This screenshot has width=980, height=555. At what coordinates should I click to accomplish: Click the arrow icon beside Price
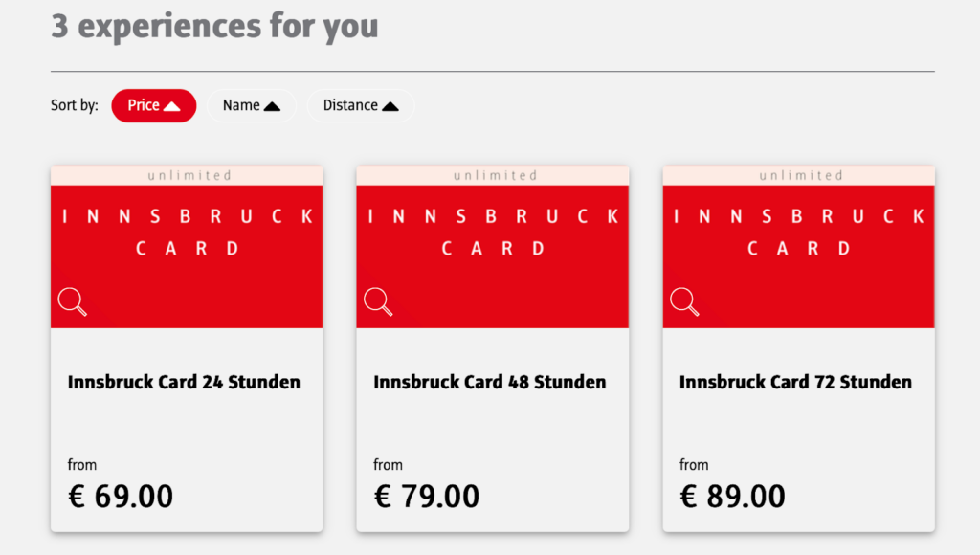coord(172,106)
